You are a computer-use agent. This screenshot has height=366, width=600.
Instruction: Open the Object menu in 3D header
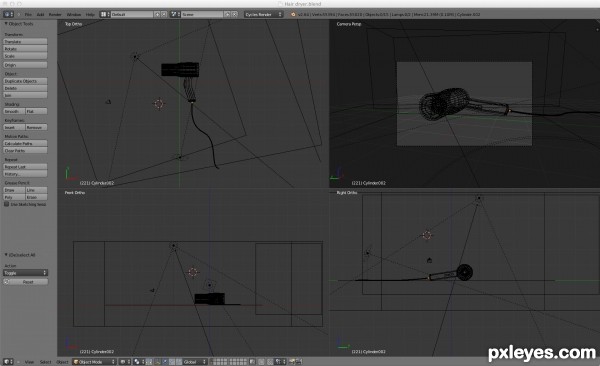point(62,362)
